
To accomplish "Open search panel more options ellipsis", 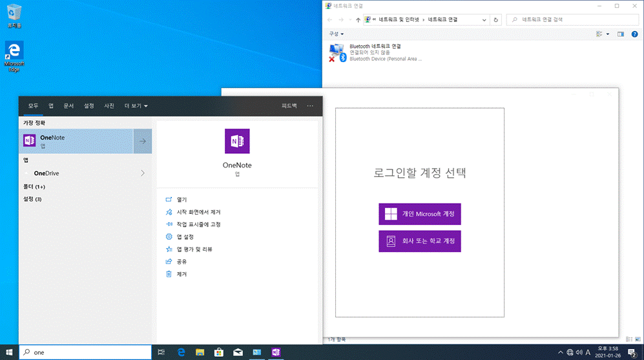I will [310, 105].
